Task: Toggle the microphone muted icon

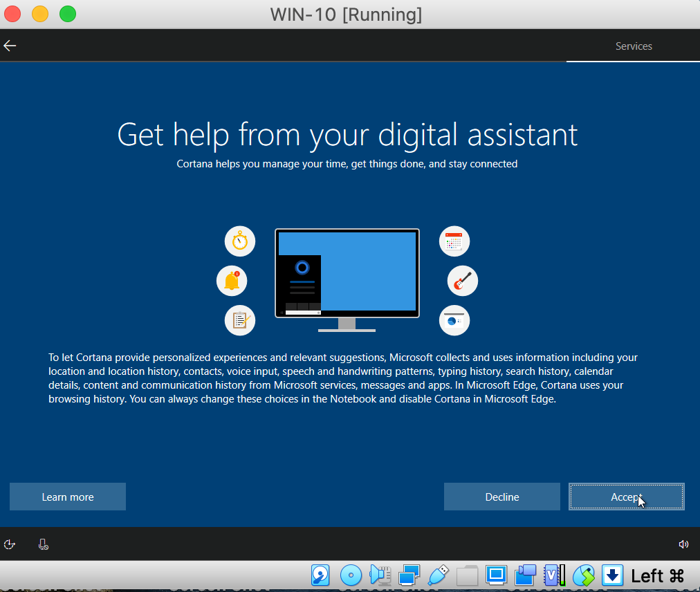Action: point(44,544)
